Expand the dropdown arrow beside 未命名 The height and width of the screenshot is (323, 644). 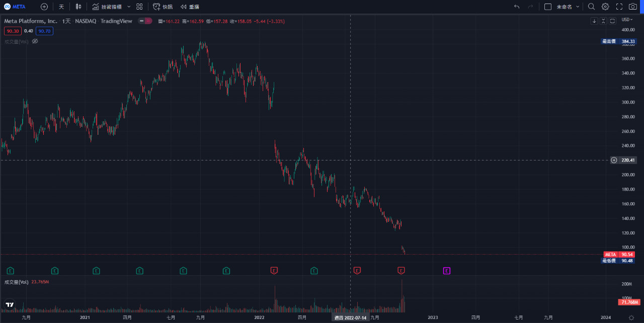578,7
